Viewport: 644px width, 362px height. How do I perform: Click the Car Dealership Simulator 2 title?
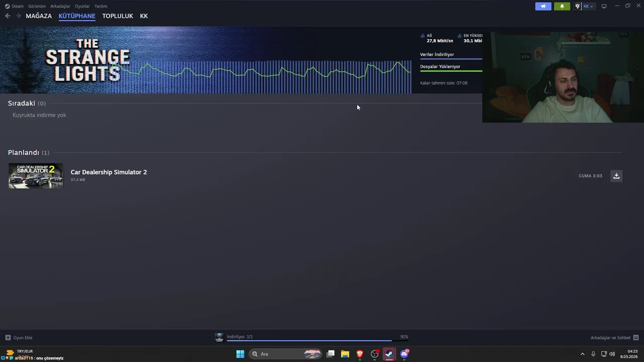point(109,172)
